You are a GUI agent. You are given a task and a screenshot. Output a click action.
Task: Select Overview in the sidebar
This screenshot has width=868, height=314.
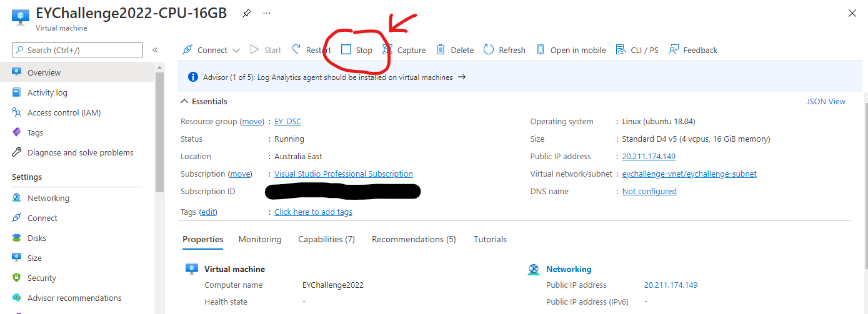click(x=77, y=72)
